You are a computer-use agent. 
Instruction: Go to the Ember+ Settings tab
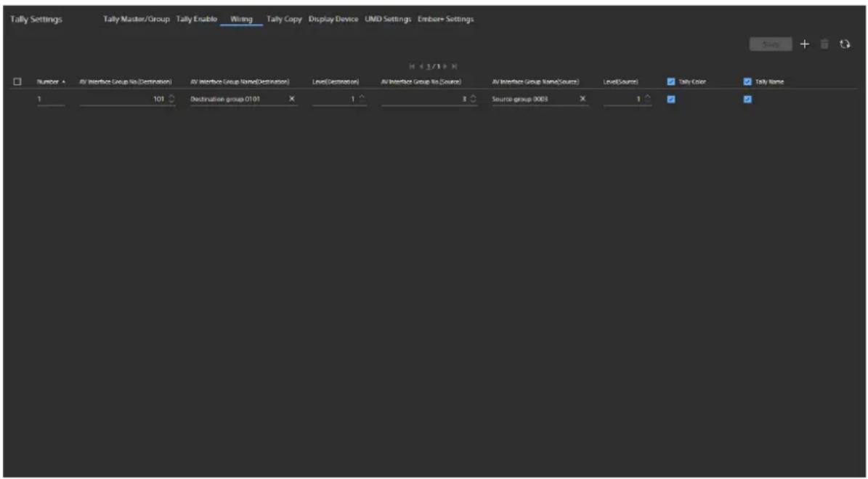(x=446, y=20)
